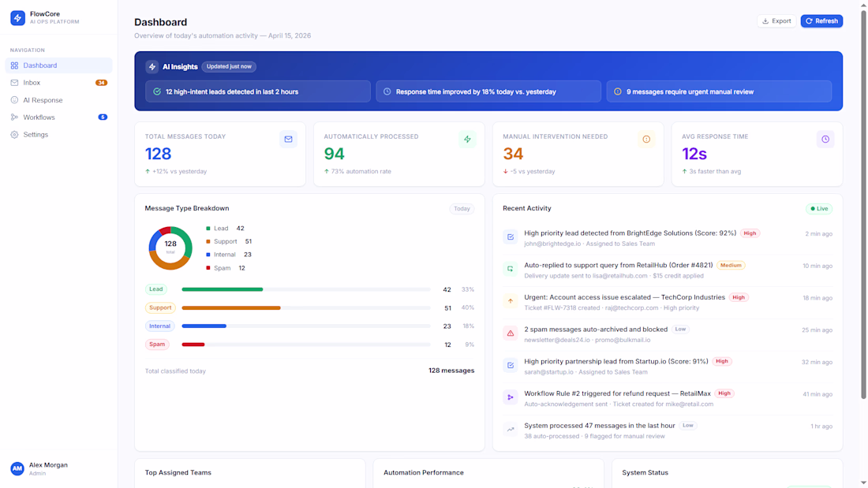The width and height of the screenshot is (868, 488).
Task: Open Workflows in the sidebar
Action: [58, 117]
